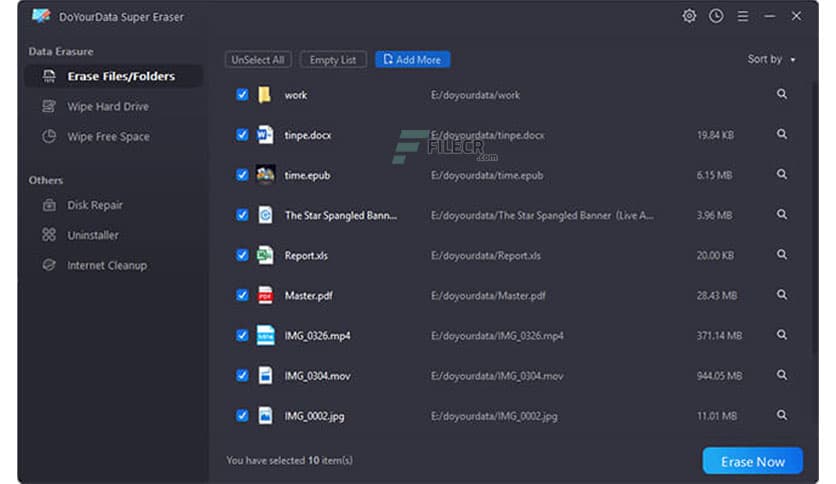Open the hamburger menu icon
Screen dimensions: 836x484
tap(743, 17)
